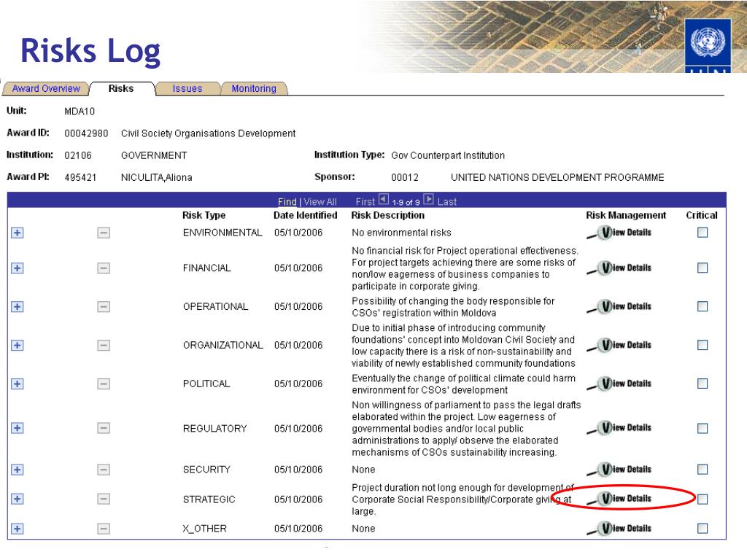This screenshot has width=747, height=560.
Task: Click the Risk Description column header
Action: tap(388, 215)
